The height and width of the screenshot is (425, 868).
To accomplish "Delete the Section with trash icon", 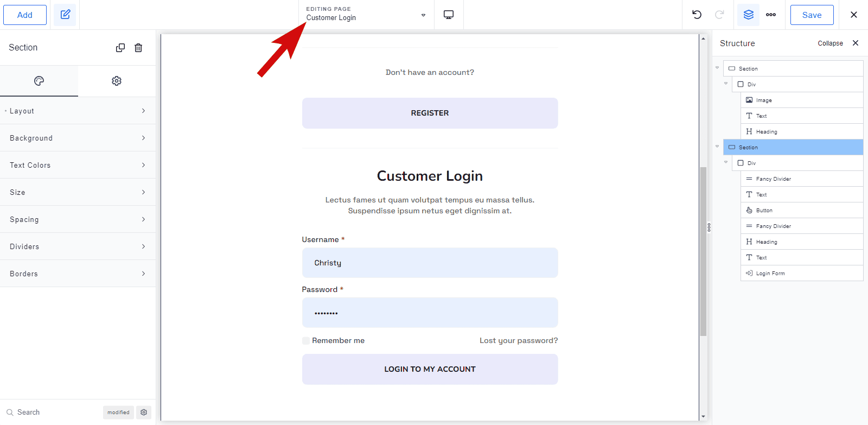I will click(138, 48).
